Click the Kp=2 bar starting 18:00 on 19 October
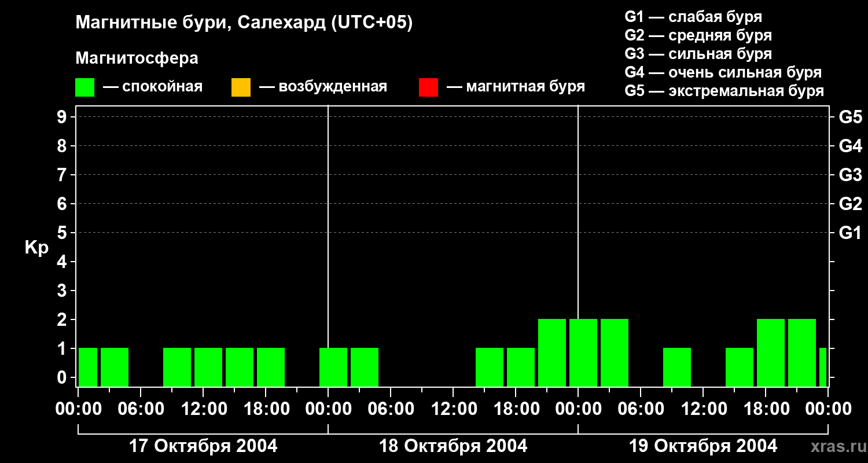868x463 pixels. [771, 352]
